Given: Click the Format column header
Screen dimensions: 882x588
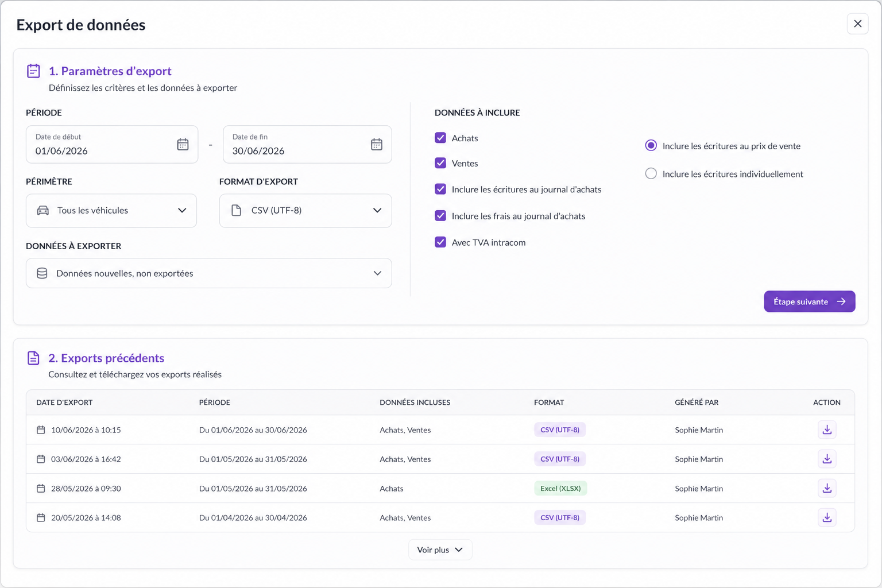Looking at the screenshot, I should pyautogui.click(x=549, y=403).
